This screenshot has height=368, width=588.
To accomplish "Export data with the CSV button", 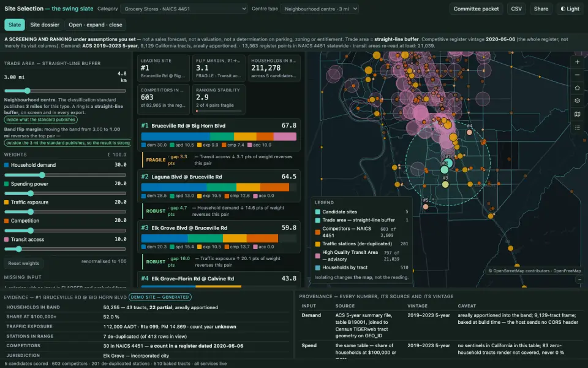I will [x=516, y=9].
